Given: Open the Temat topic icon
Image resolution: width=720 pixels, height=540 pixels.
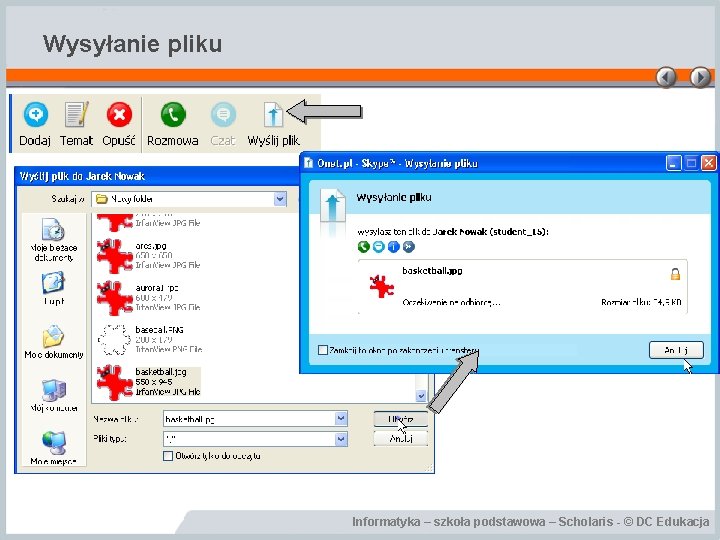Looking at the screenshot, I should coord(76,114).
